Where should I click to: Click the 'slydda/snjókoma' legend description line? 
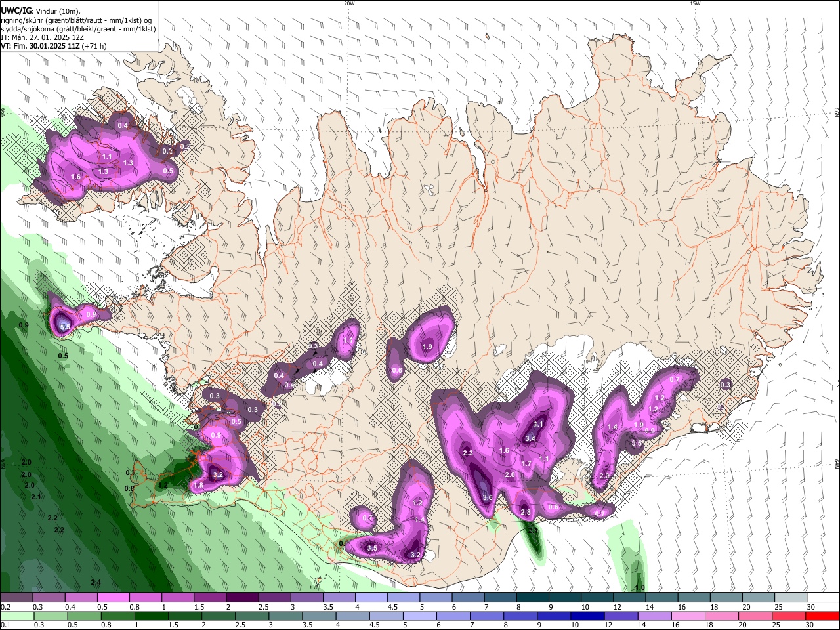(78, 29)
